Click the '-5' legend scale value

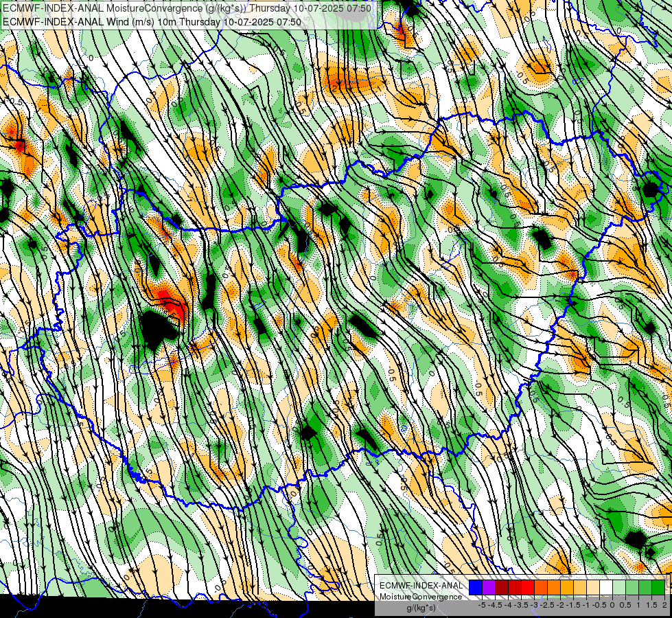pyautogui.click(x=482, y=605)
